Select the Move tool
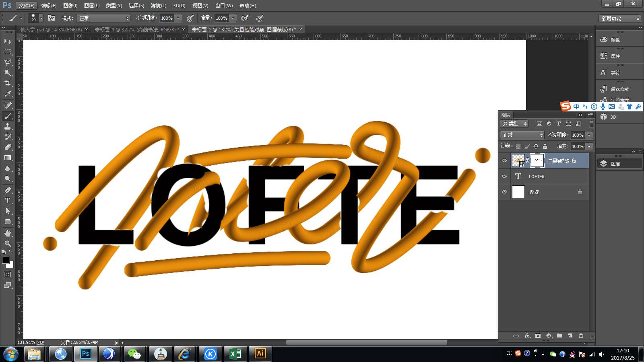 [8, 41]
